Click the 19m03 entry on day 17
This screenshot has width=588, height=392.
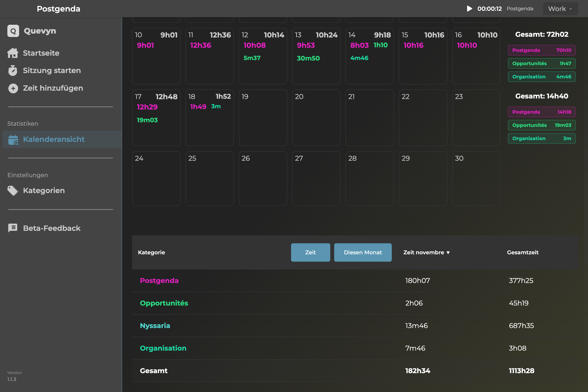pos(147,120)
